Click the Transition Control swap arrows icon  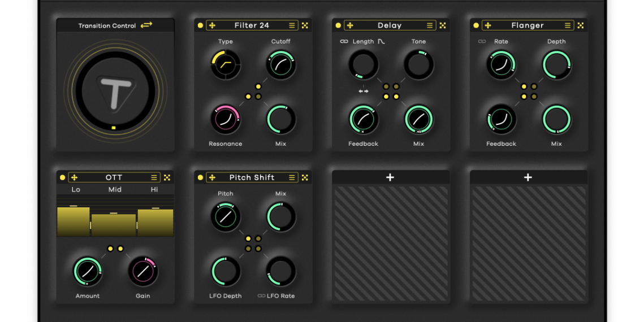146,25
